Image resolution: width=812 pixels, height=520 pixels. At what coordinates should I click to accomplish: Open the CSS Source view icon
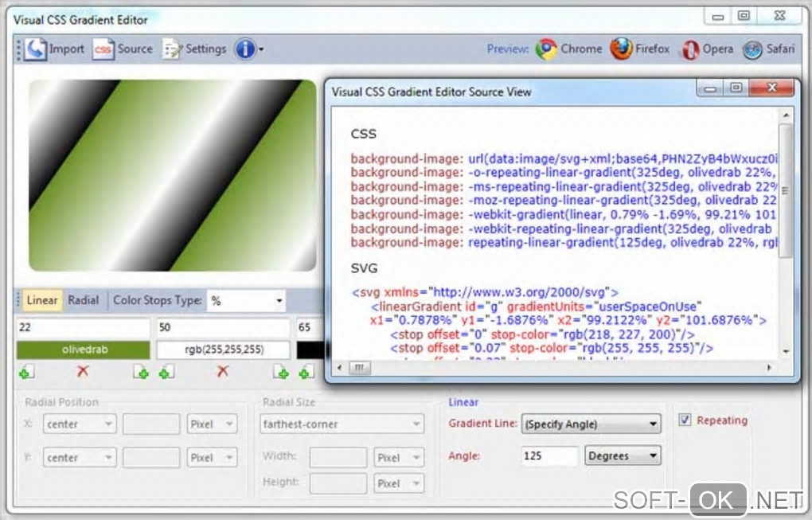(103, 49)
